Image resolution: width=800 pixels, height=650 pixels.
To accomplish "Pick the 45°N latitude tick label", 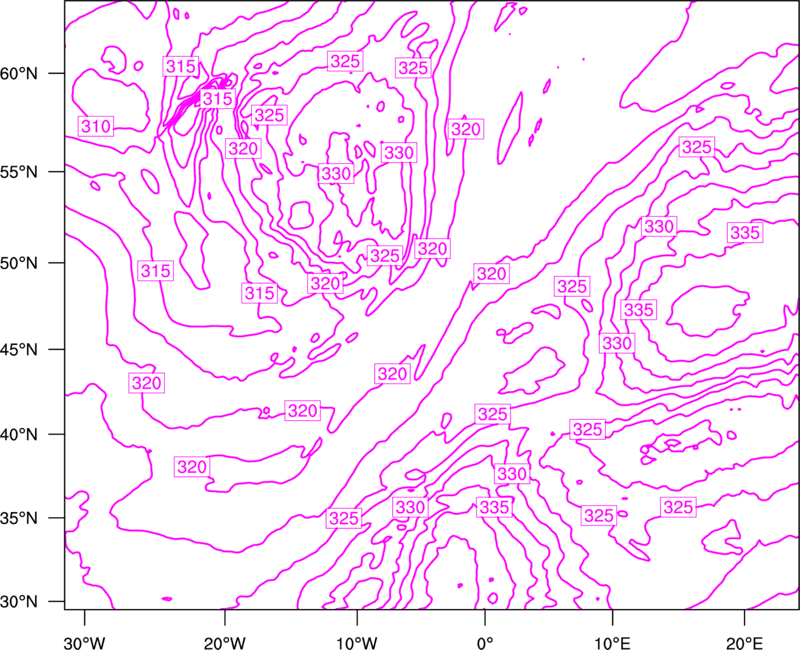I will tap(19, 350).
